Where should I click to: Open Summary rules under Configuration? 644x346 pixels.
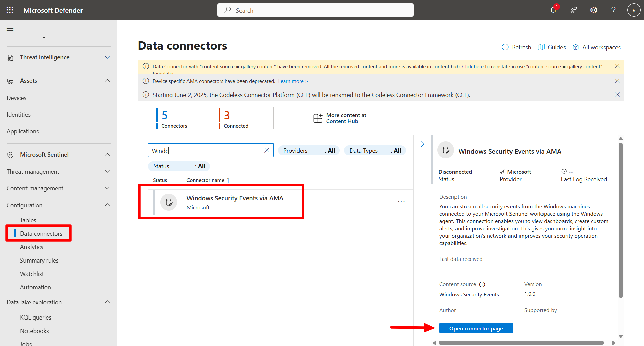pyautogui.click(x=39, y=261)
